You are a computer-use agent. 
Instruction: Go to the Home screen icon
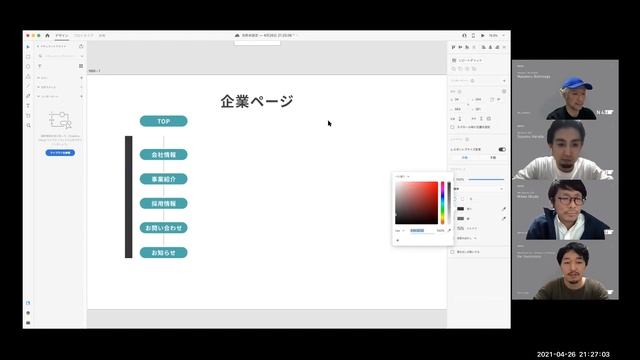[47, 36]
